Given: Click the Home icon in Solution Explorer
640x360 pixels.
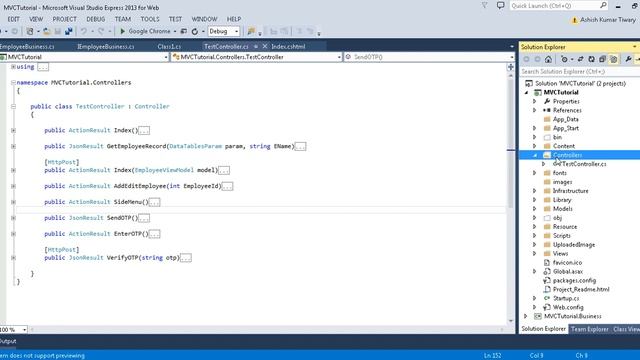Looking at the screenshot, I should click(x=548, y=59).
